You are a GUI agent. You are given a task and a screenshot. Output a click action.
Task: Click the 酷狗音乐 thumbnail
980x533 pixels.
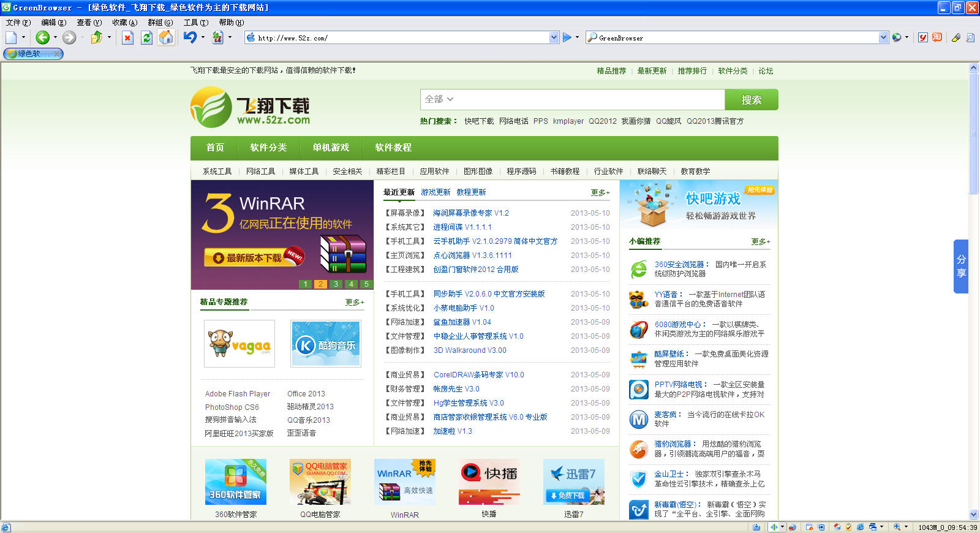coord(326,344)
